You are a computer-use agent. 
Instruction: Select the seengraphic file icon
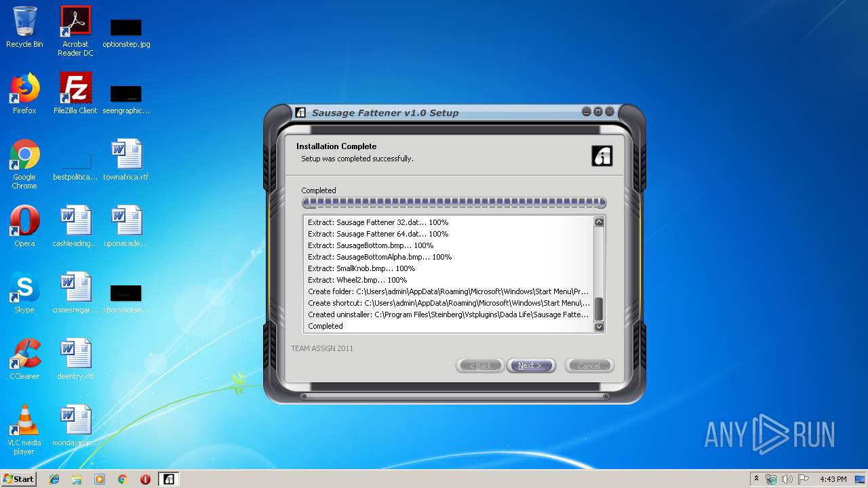[x=126, y=98]
